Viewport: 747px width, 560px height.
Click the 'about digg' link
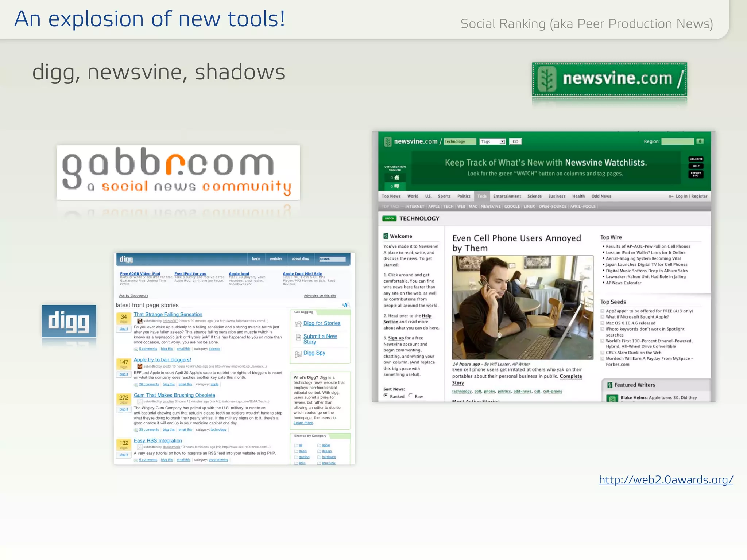click(300, 259)
